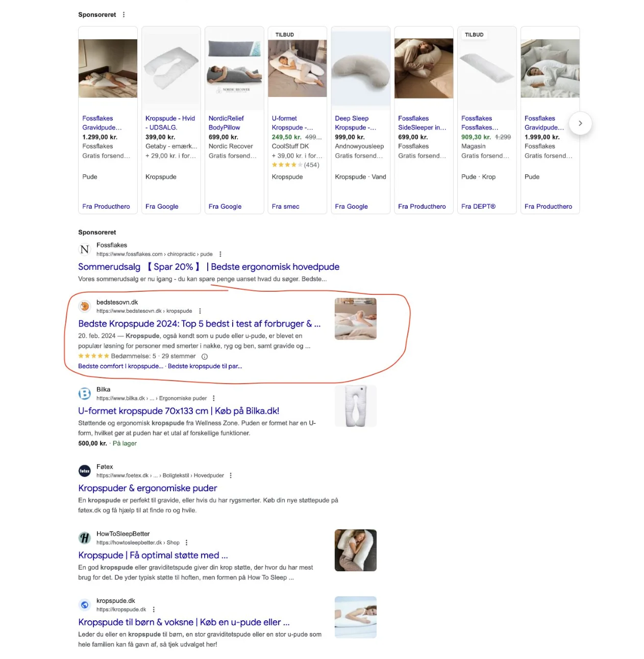Viewport: 644px width, 659px height.
Task: Open the options dots next to the foetex.dk URL
Action: coord(231,475)
